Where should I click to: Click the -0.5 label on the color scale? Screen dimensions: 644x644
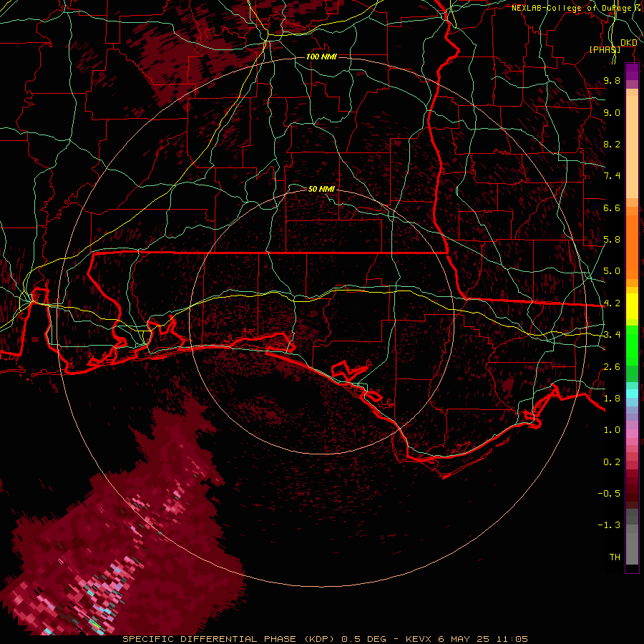pos(609,494)
